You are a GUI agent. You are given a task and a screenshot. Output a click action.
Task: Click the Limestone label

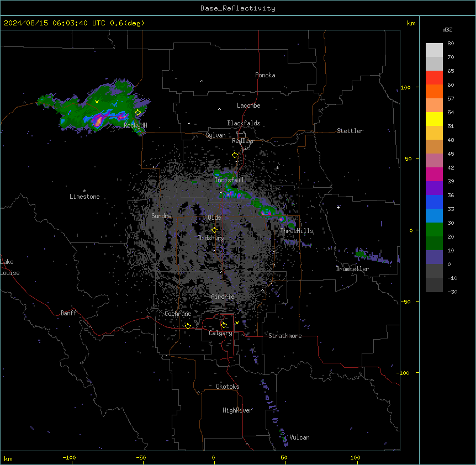point(84,197)
